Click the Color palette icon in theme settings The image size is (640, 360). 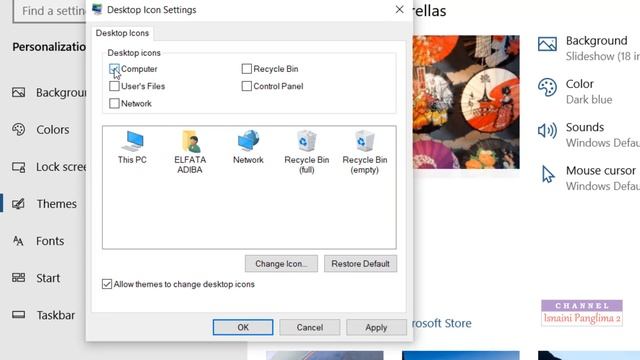click(547, 87)
